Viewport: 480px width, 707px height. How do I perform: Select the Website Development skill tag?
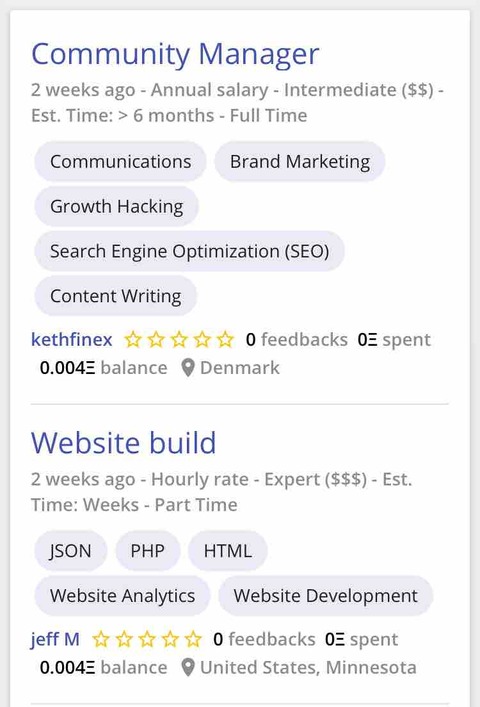coord(325,596)
